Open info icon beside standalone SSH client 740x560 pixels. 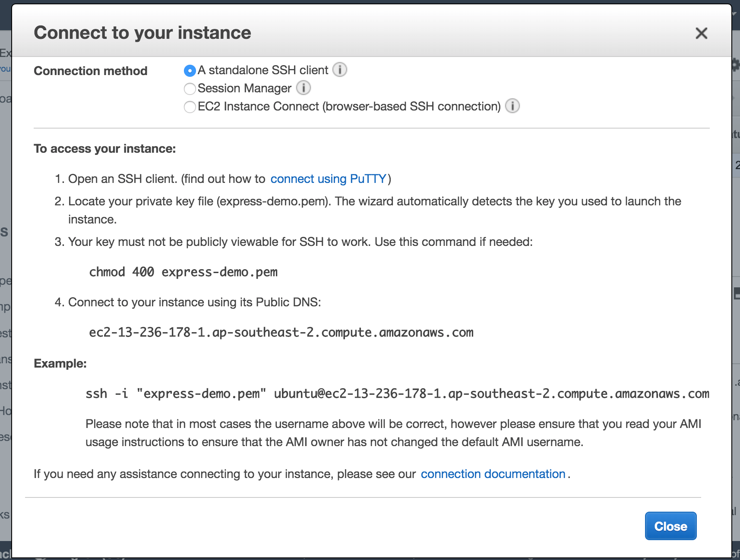pyautogui.click(x=340, y=69)
